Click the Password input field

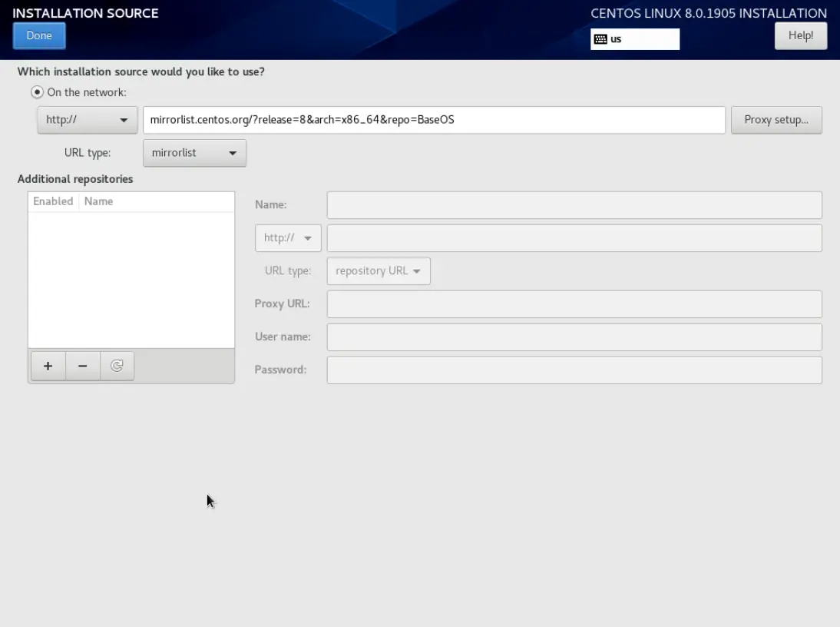pos(574,370)
